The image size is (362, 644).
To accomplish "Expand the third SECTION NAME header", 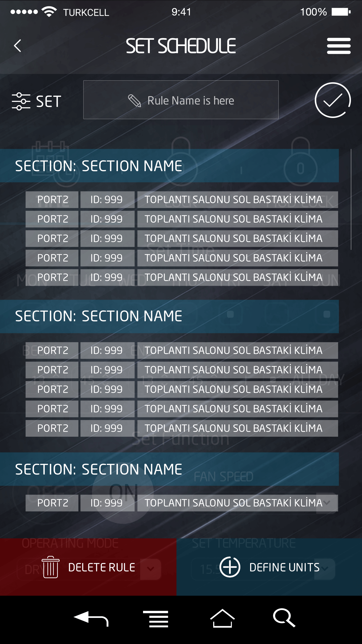I will click(x=169, y=469).
